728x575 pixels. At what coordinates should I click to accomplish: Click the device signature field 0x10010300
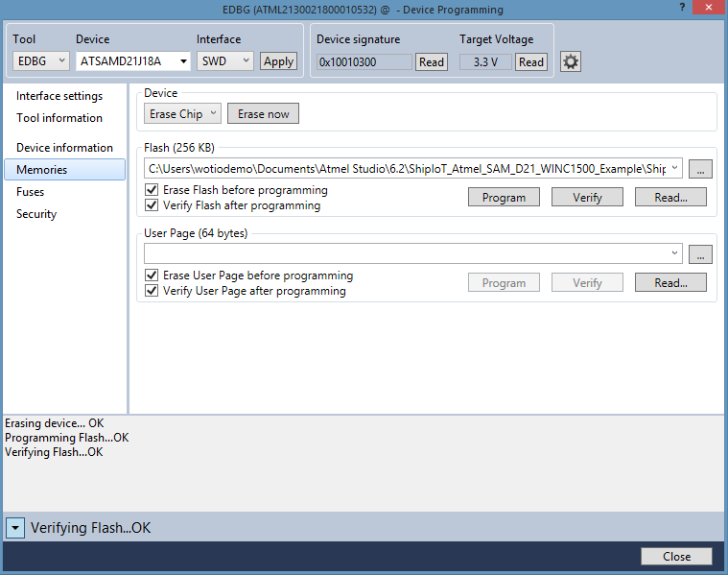click(x=364, y=61)
